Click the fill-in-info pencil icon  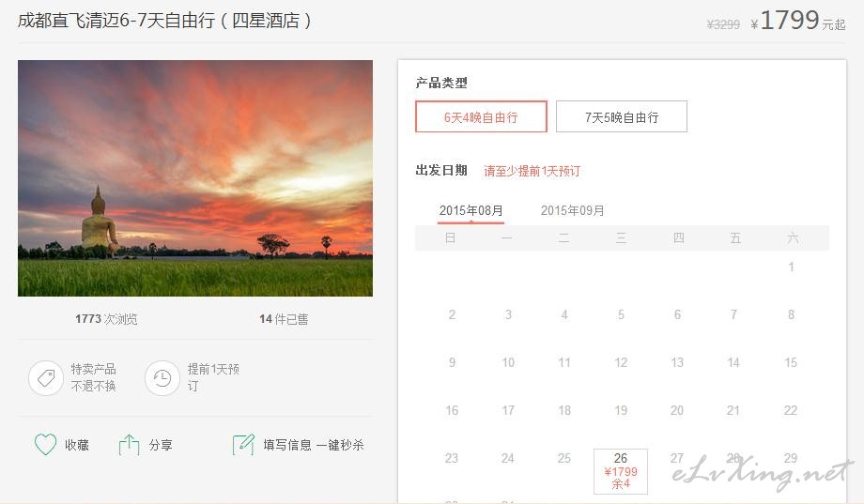[243, 445]
